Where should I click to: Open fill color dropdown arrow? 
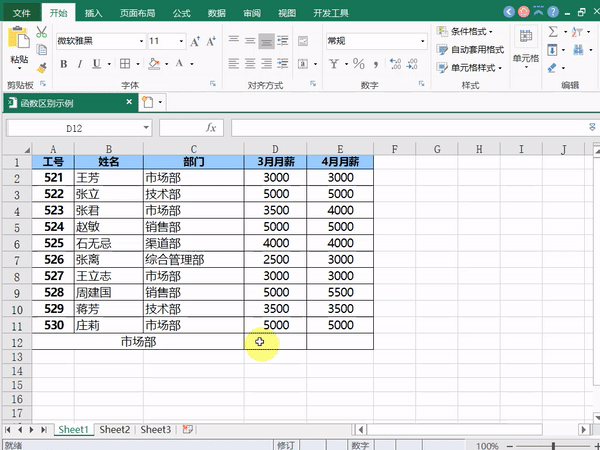point(167,64)
